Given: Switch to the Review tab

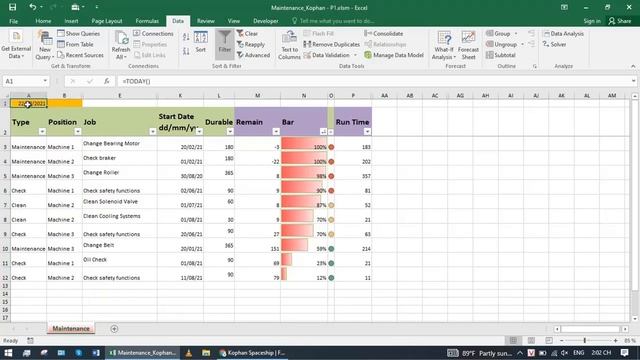Looking at the screenshot, I should click(205, 21).
